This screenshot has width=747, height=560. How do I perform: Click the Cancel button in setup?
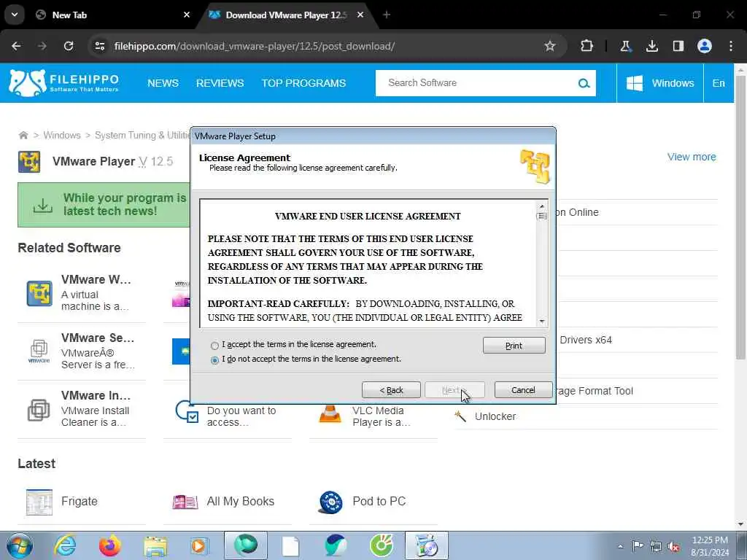coord(523,390)
